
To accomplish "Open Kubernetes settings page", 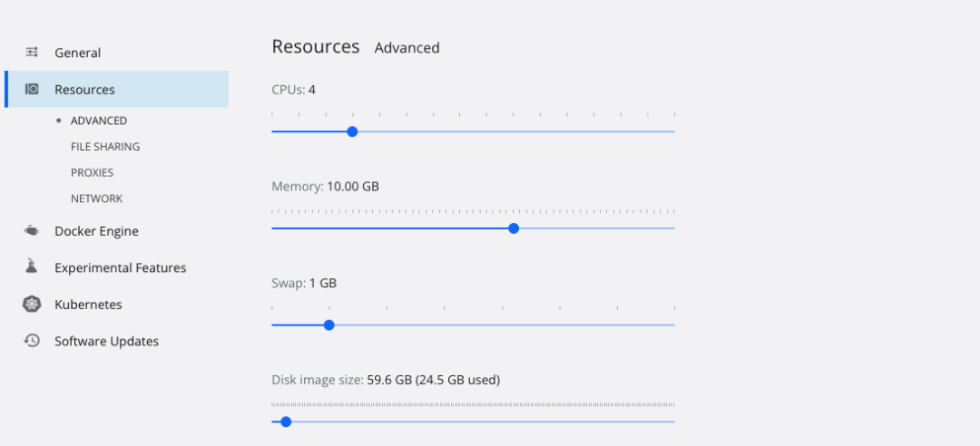I will pos(88,305).
